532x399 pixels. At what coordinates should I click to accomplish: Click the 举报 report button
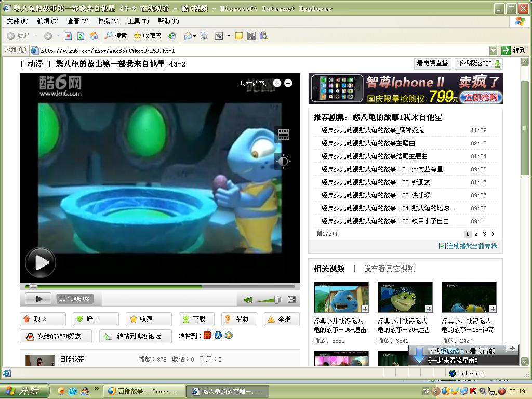pos(282,319)
